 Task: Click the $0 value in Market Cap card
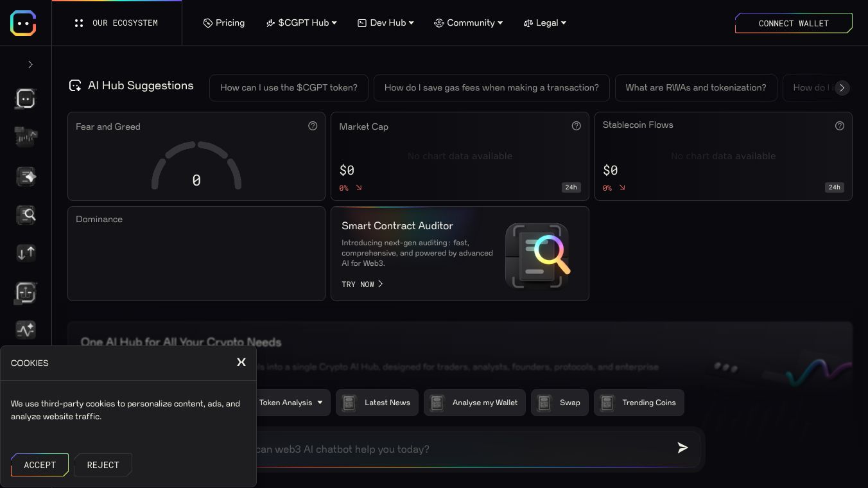(x=347, y=170)
